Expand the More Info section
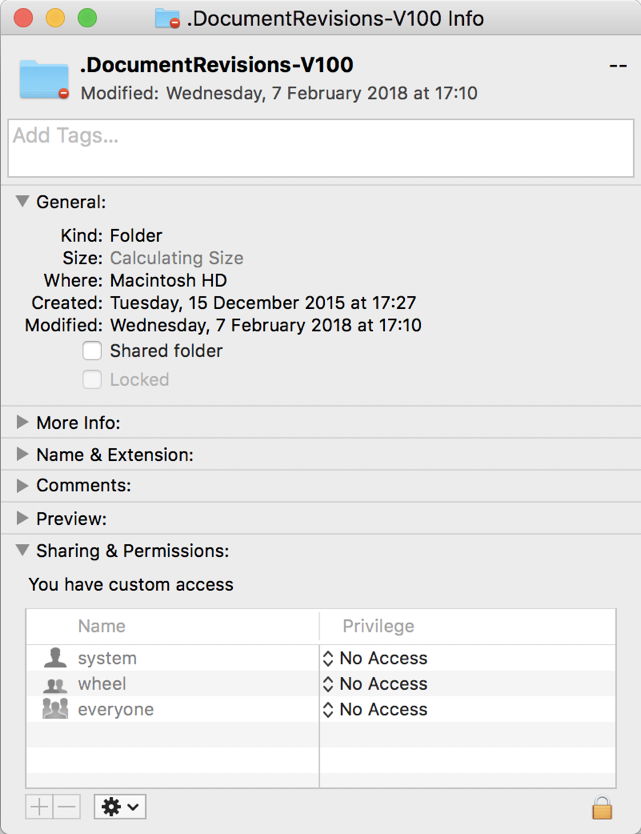Viewport: 641px width, 834px height. pos(23,423)
